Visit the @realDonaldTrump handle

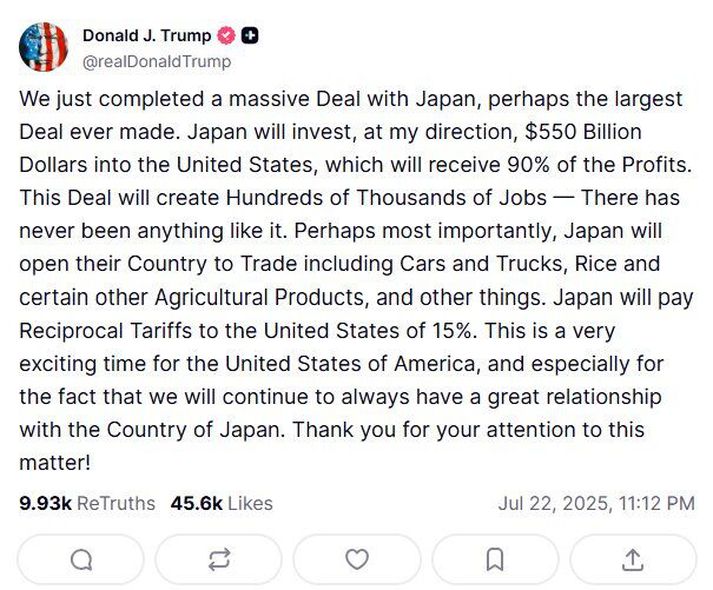pyautogui.click(x=156, y=61)
